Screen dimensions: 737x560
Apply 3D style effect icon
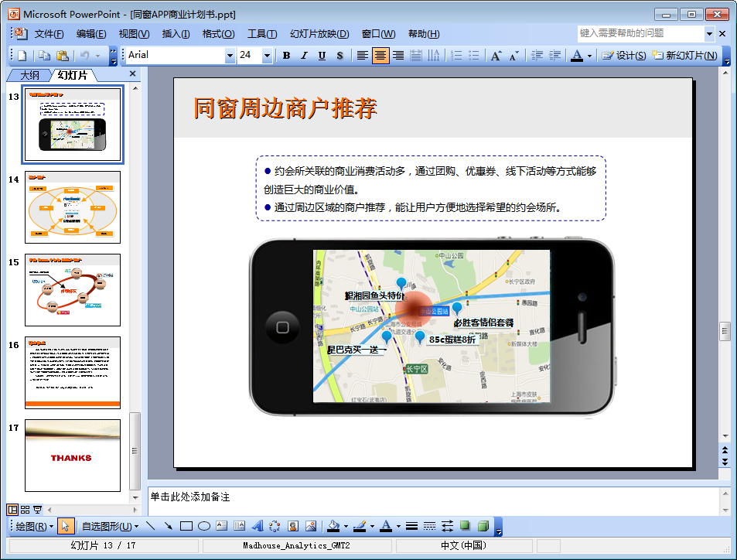coord(483,527)
